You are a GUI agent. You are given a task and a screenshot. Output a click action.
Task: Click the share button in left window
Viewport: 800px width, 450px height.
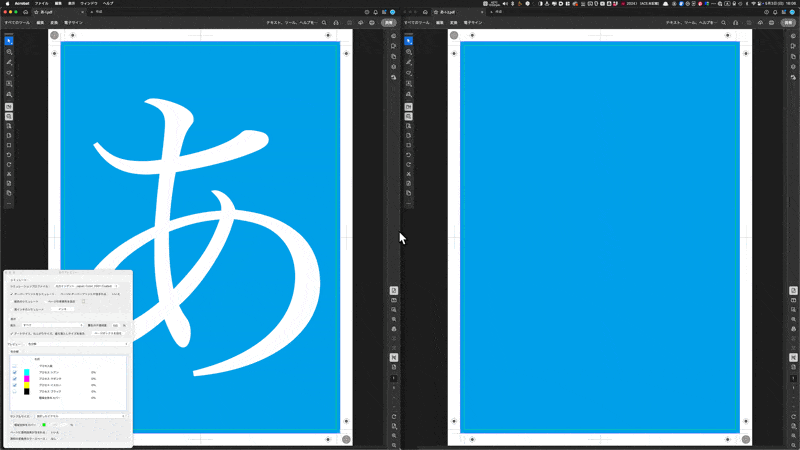point(389,22)
